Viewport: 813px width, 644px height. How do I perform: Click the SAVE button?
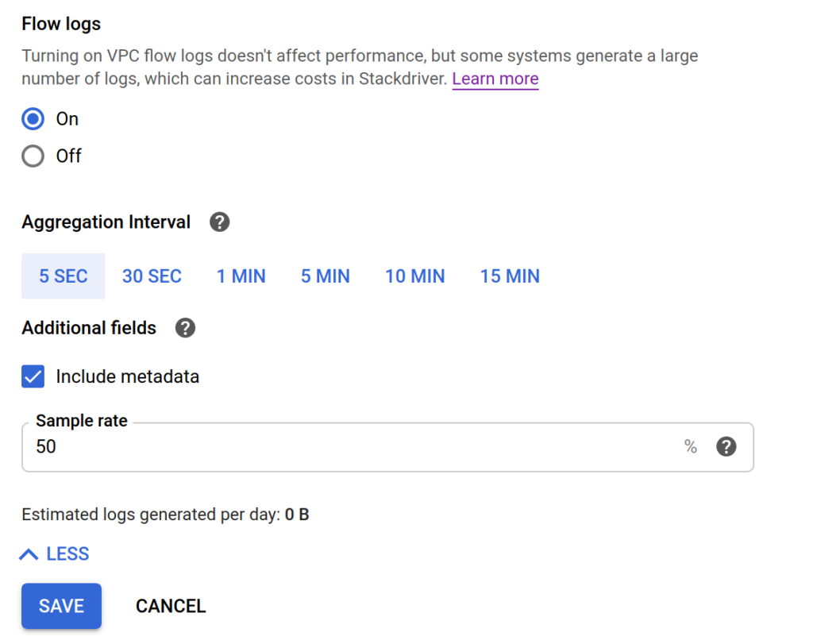click(x=61, y=606)
